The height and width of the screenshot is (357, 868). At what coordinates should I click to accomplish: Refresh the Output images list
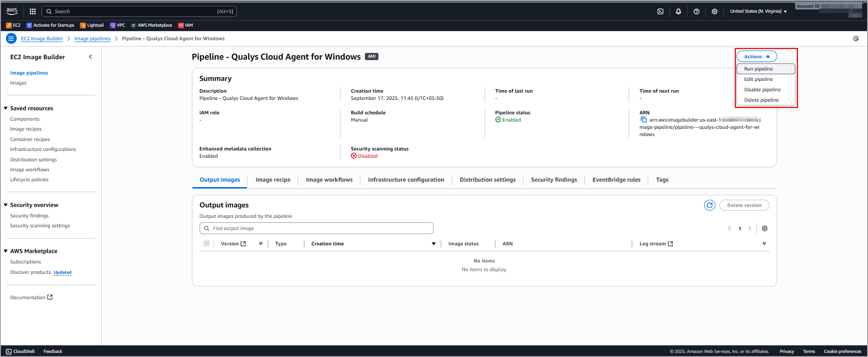tap(709, 205)
